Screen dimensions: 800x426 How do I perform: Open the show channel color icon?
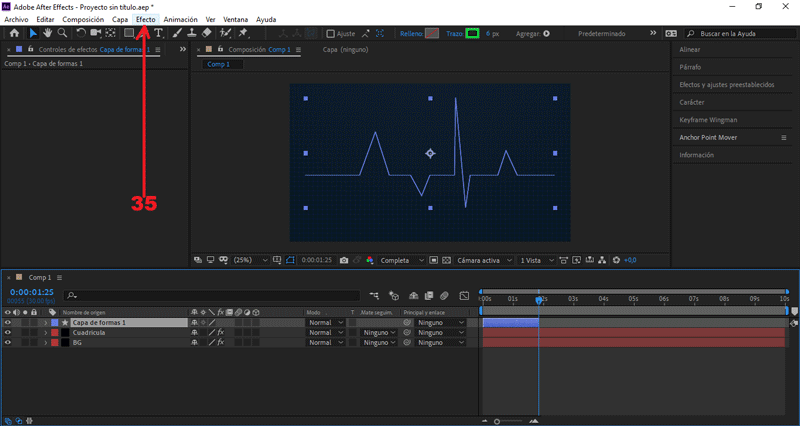click(x=370, y=260)
